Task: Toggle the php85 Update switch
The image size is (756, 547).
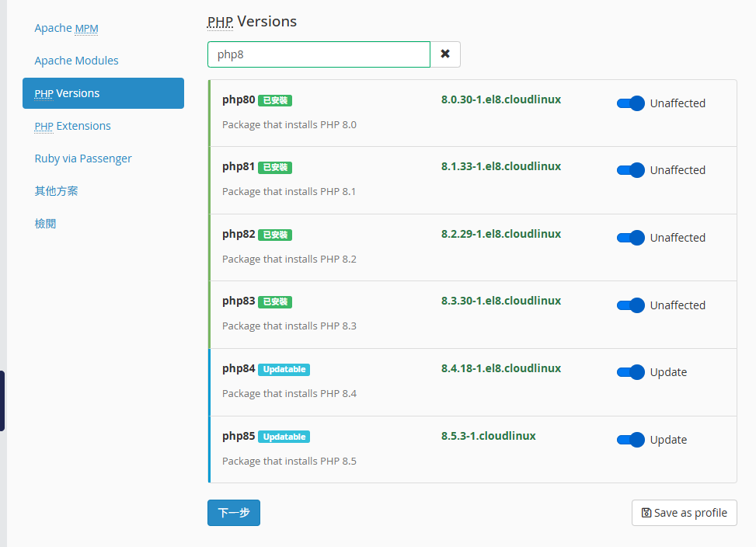Action: [630, 440]
